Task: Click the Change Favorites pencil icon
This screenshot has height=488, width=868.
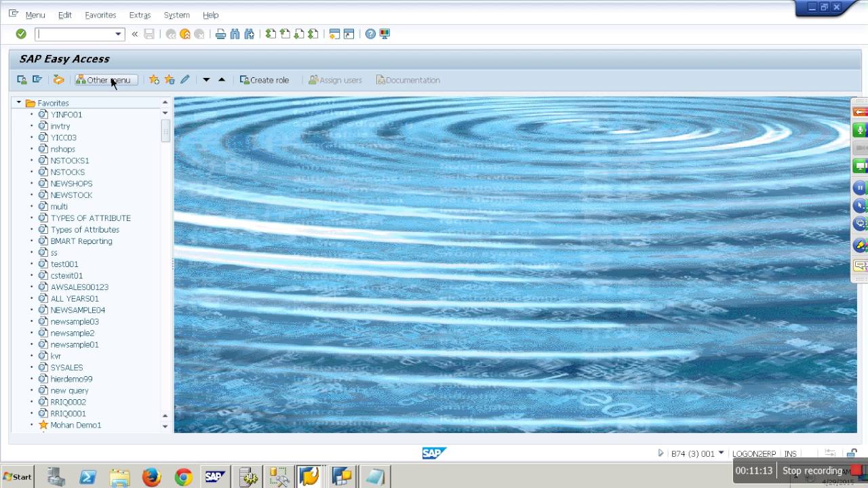Action: (184, 80)
